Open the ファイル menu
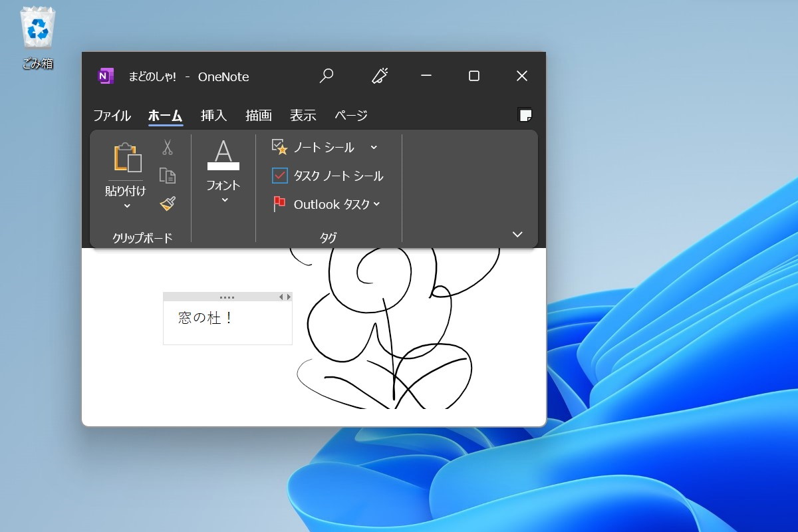Screen dimensions: 798x532 [x=111, y=115]
